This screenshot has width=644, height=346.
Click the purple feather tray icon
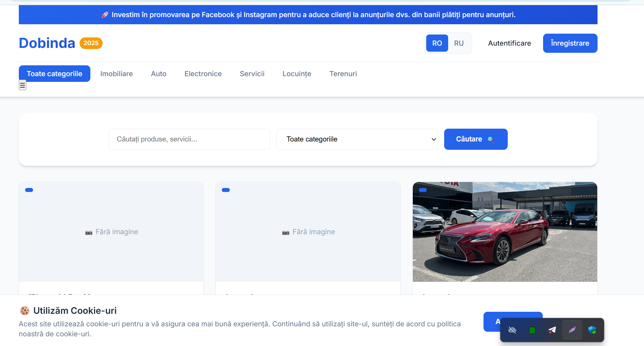click(x=572, y=330)
